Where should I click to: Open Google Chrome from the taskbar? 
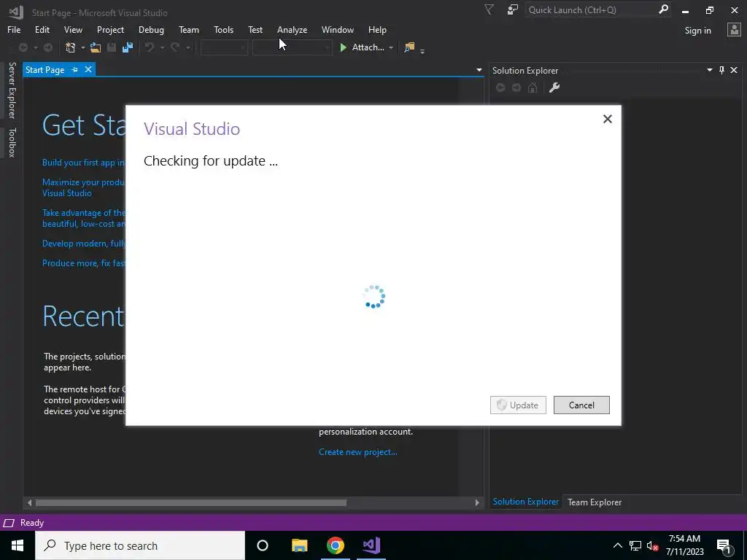(336, 545)
